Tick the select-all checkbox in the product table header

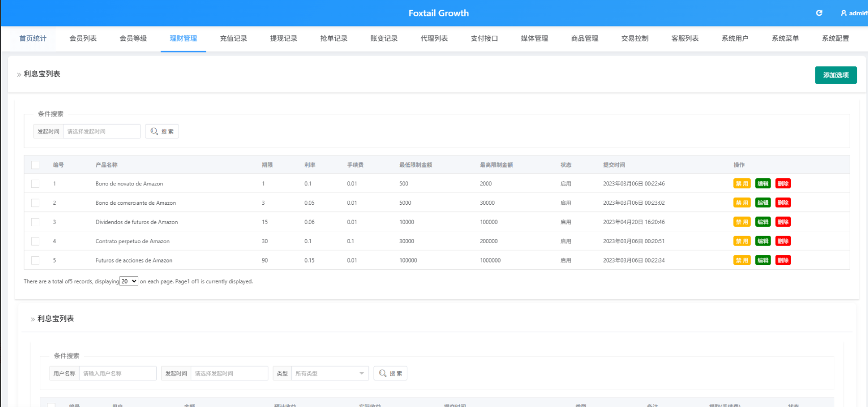35,165
